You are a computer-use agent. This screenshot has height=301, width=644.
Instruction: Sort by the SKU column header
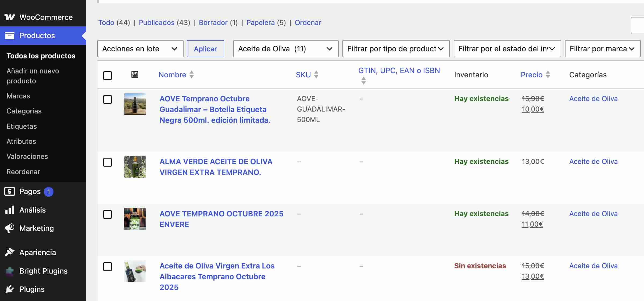(x=303, y=75)
